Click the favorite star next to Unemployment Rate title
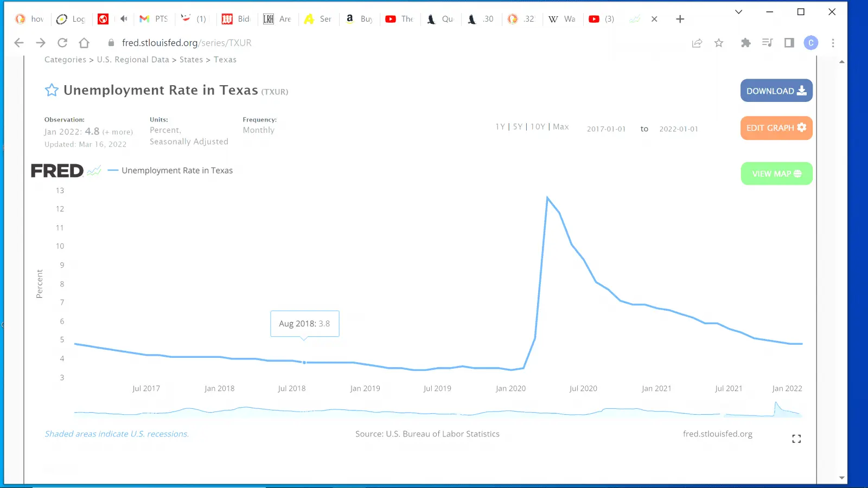868x488 pixels. pyautogui.click(x=52, y=90)
